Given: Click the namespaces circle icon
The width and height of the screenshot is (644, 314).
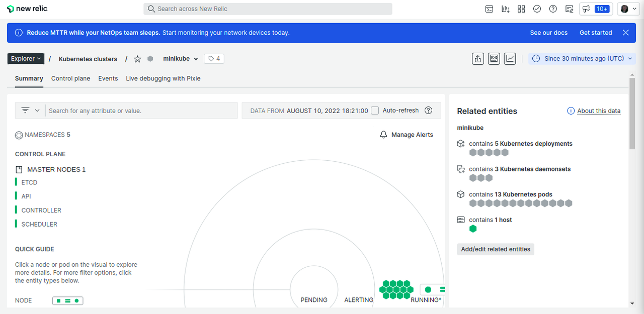Looking at the screenshot, I should [19, 135].
